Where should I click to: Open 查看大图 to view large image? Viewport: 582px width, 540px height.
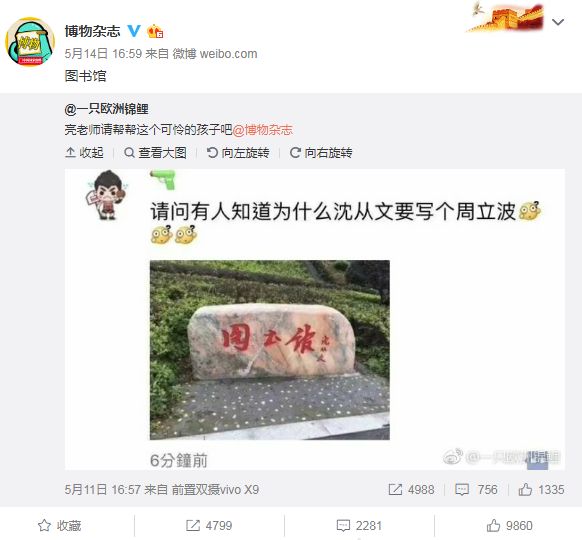point(156,153)
